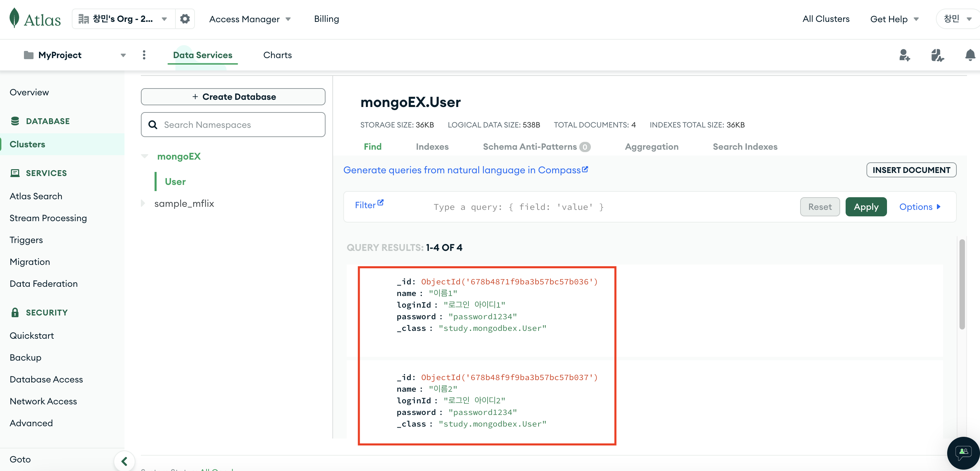
Task: Open the chat support bubble
Action: tap(963, 453)
